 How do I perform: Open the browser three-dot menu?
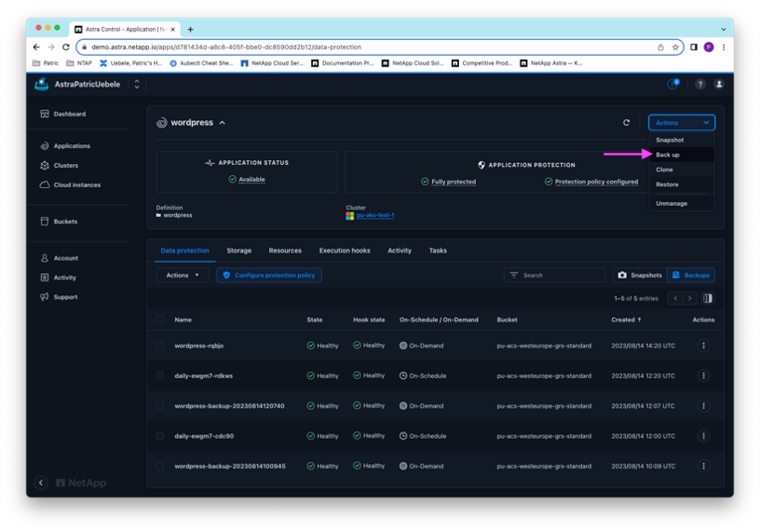[x=724, y=47]
